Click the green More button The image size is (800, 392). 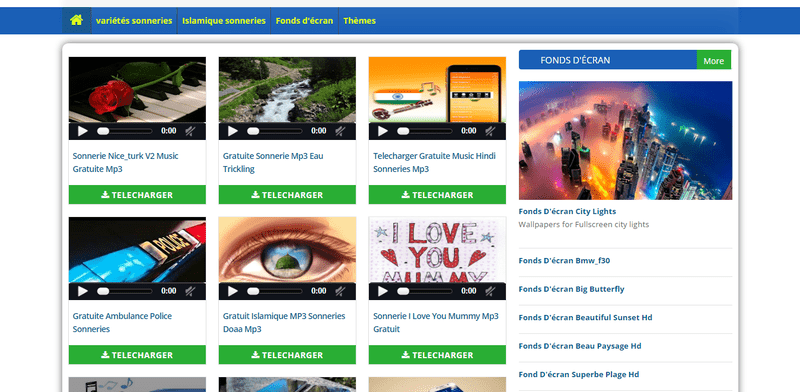tap(714, 60)
